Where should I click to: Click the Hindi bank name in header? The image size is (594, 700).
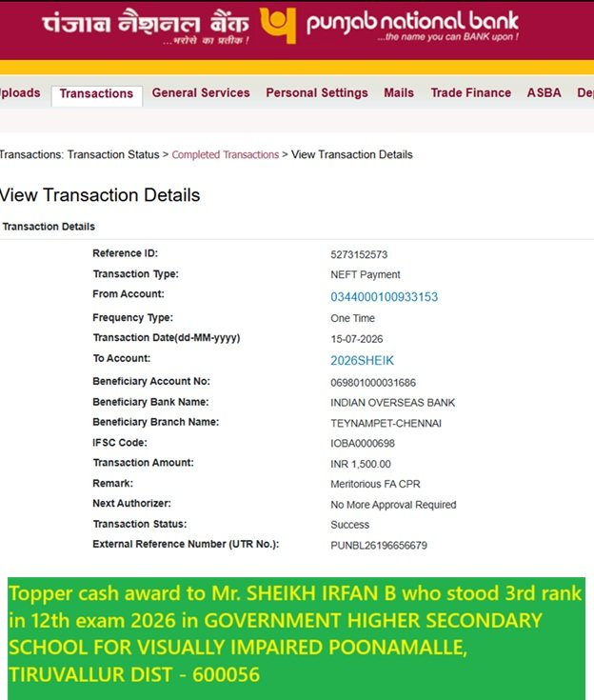point(146,22)
